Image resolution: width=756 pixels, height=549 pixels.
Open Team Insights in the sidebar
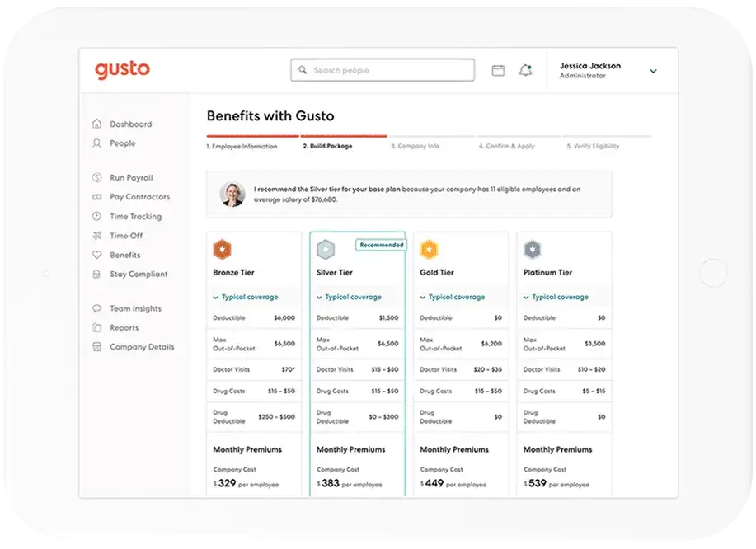click(135, 308)
